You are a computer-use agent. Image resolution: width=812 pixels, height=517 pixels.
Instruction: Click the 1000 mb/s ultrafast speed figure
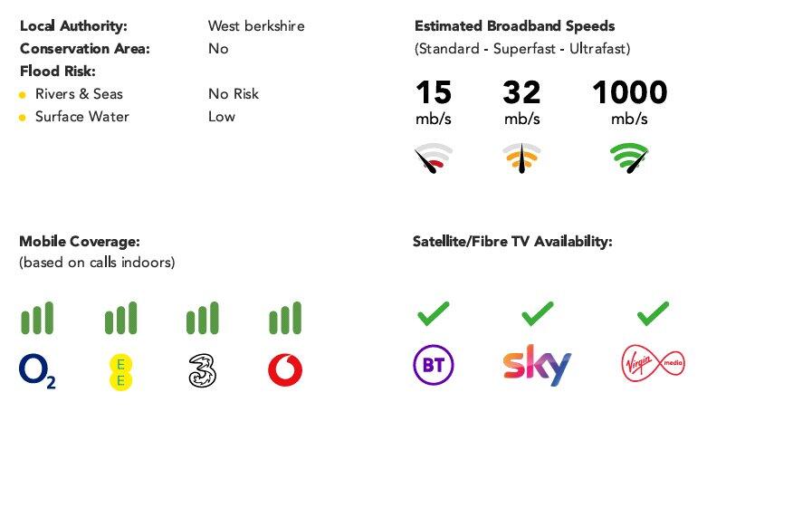click(629, 92)
